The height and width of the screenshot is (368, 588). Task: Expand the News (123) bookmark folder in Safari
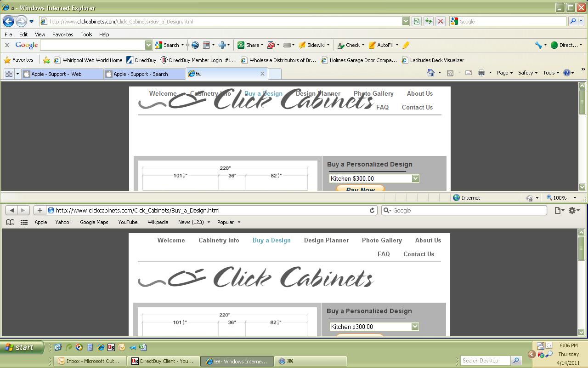click(209, 222)
